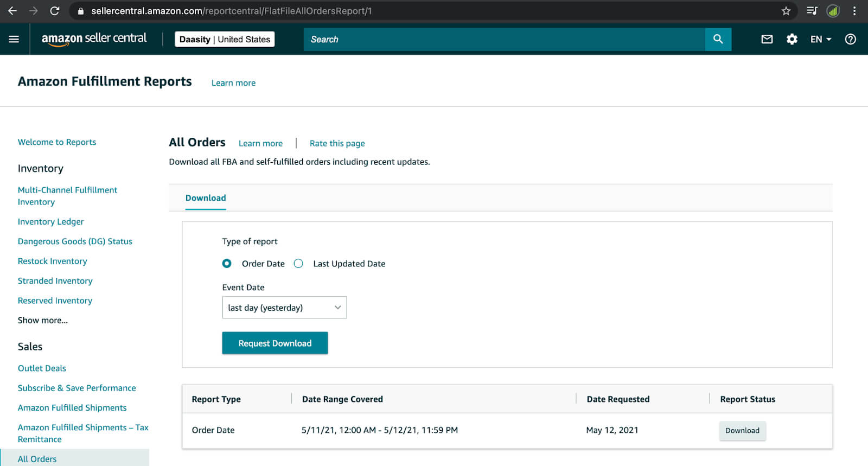Open the messages envelope icon
The height and width of the screenshot is (466, 868).
point(767,39)
